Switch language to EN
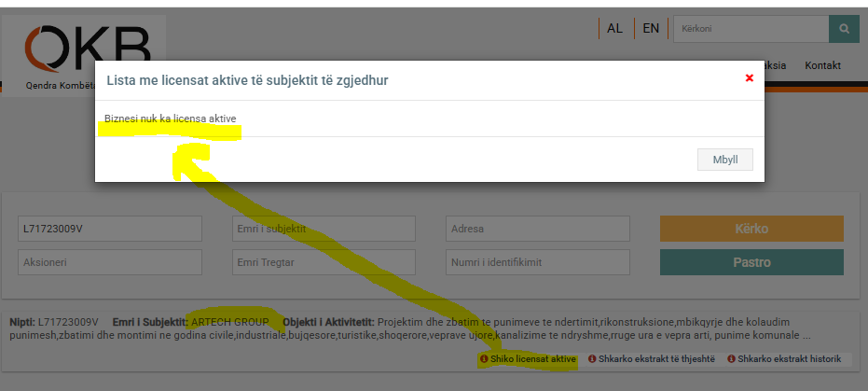Screen dimensions: 868x391 coord(651,28)
